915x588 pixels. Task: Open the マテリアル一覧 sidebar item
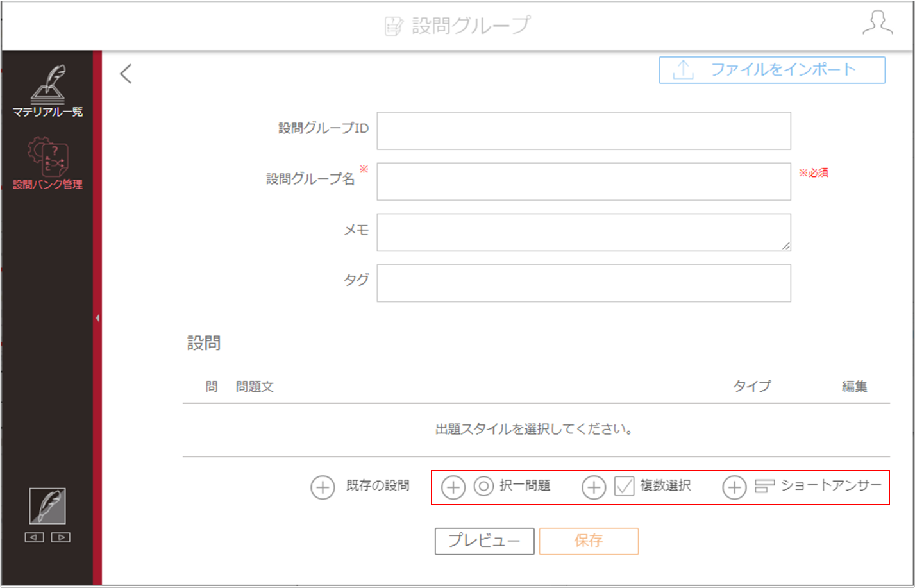(48, 90)
